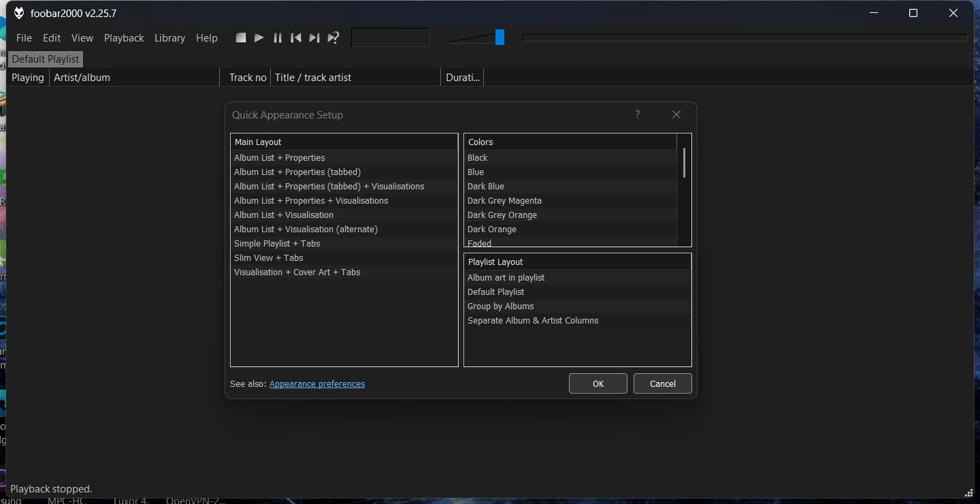
Task: Open the View menu
Action: tap(82, 38)
